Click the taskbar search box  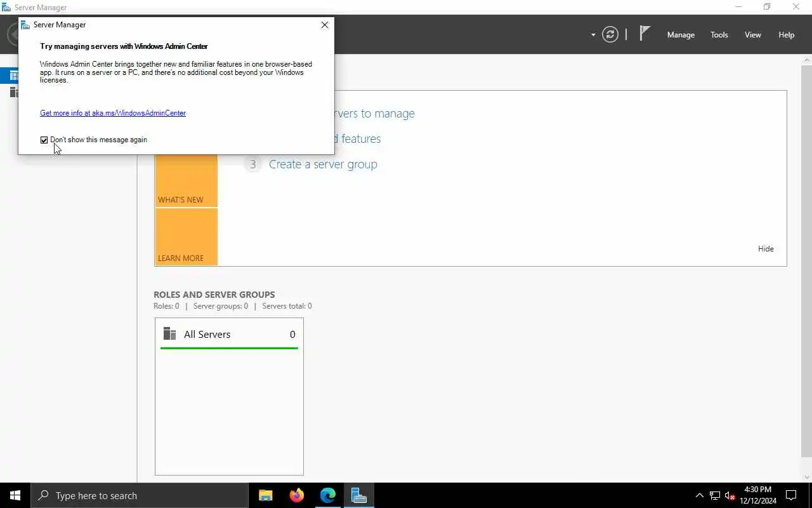point(140,495)
